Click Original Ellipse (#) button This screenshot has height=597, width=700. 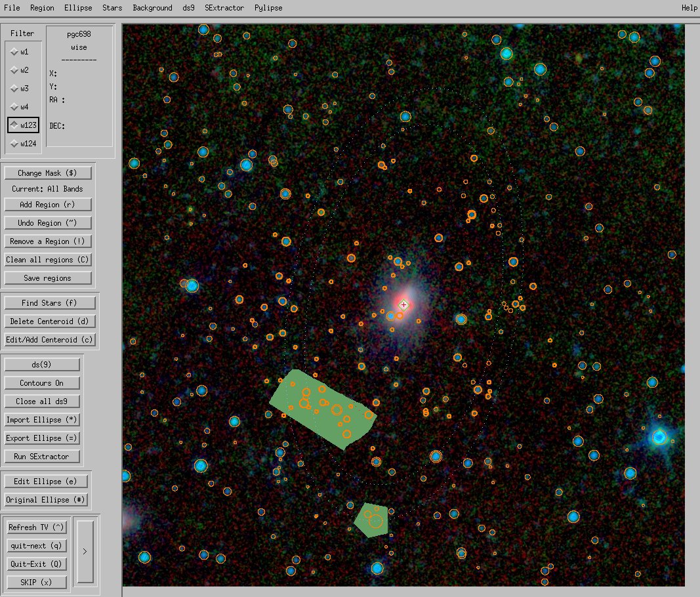45,500
